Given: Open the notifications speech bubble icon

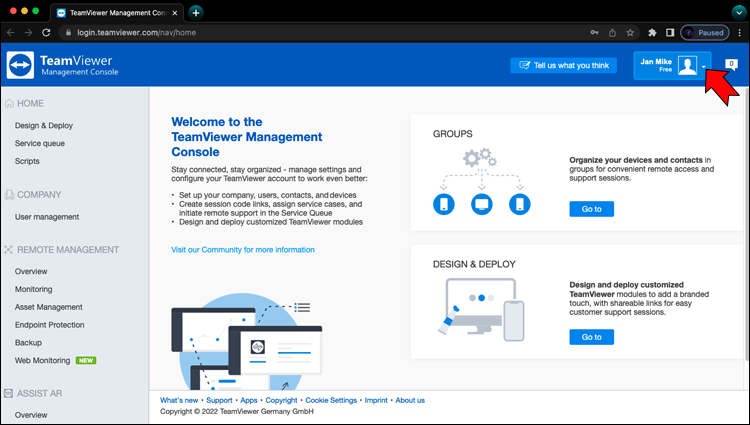Looking at the screenshot, I should [x=731, y=64].
